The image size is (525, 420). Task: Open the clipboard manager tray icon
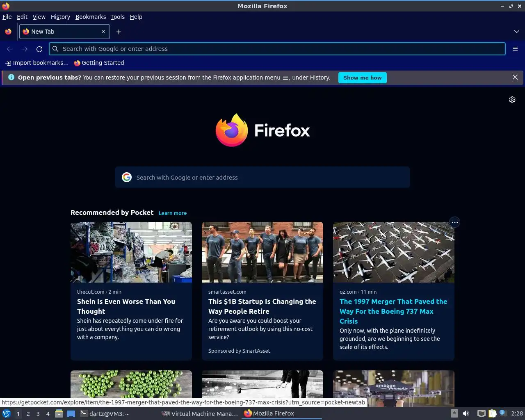point(492,413)
